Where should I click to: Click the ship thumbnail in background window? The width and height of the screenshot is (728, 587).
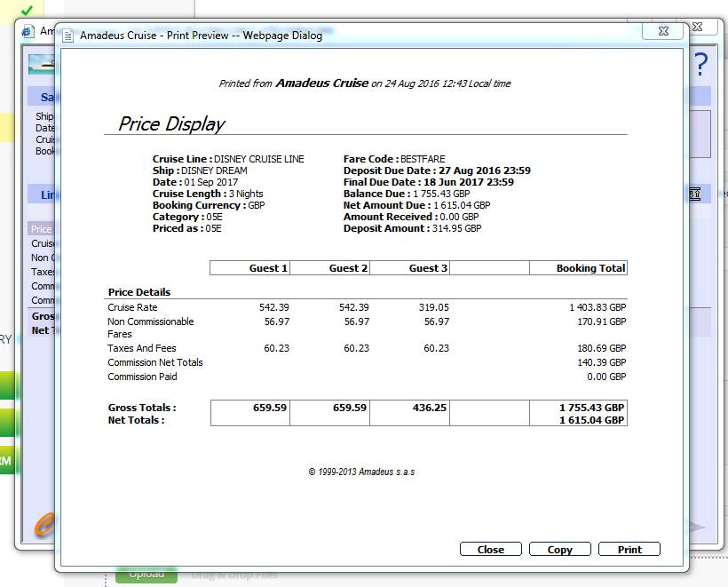pos(42,64)
